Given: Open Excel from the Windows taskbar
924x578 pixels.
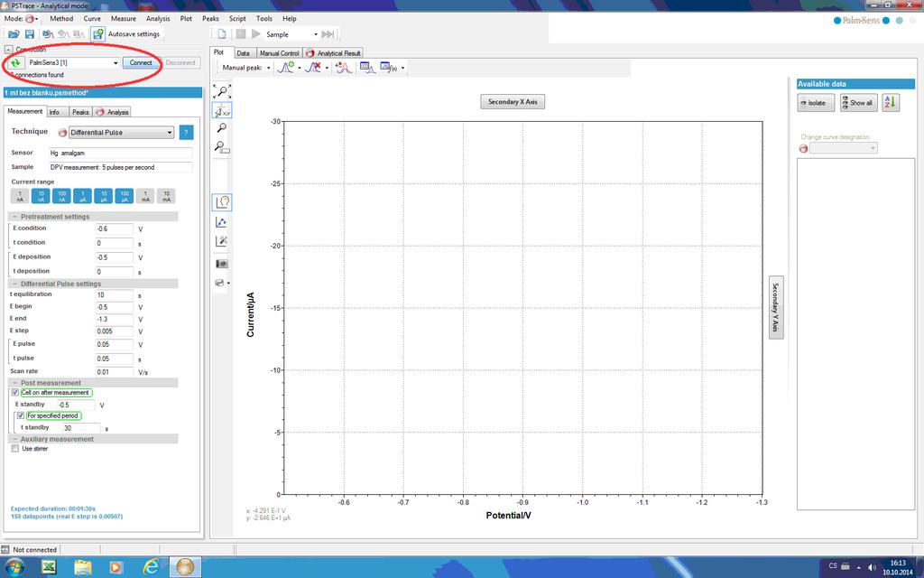Looking at the screenshot, I should (49, 567).
